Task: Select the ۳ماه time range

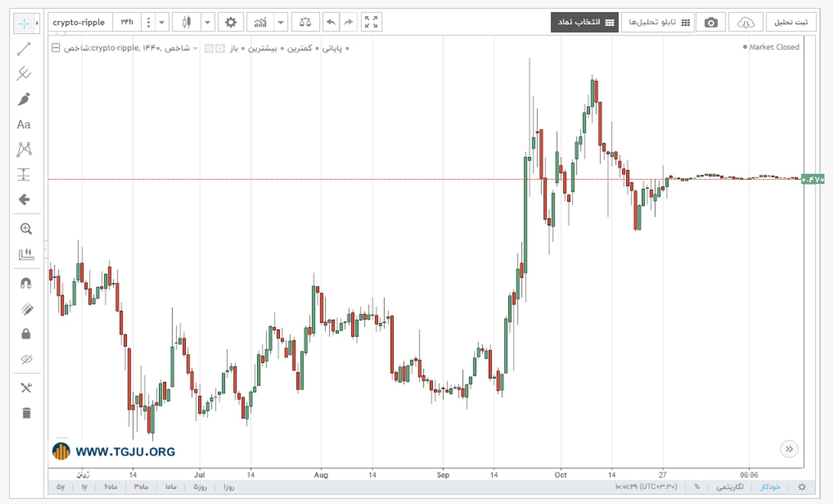Action: [141, 487]
